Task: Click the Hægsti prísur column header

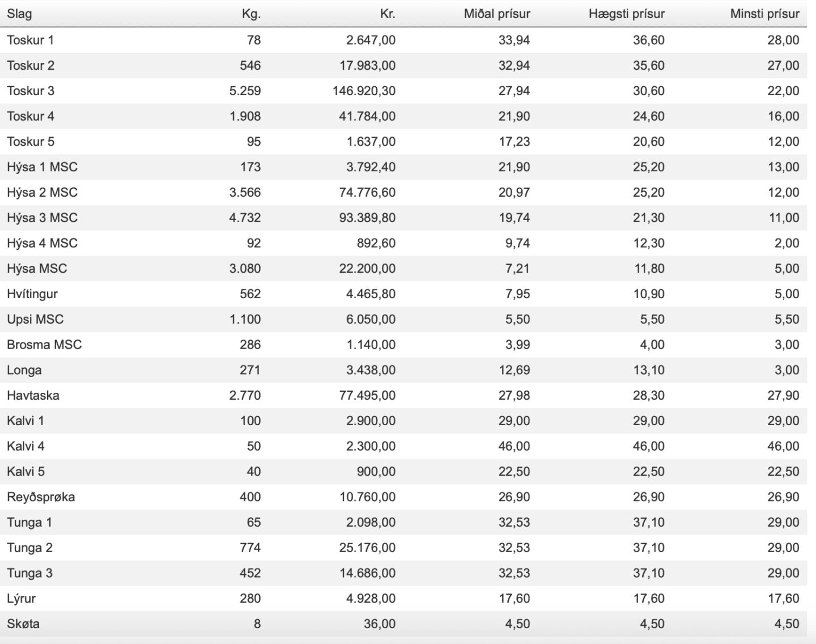Action: click(x=627, y=14)
